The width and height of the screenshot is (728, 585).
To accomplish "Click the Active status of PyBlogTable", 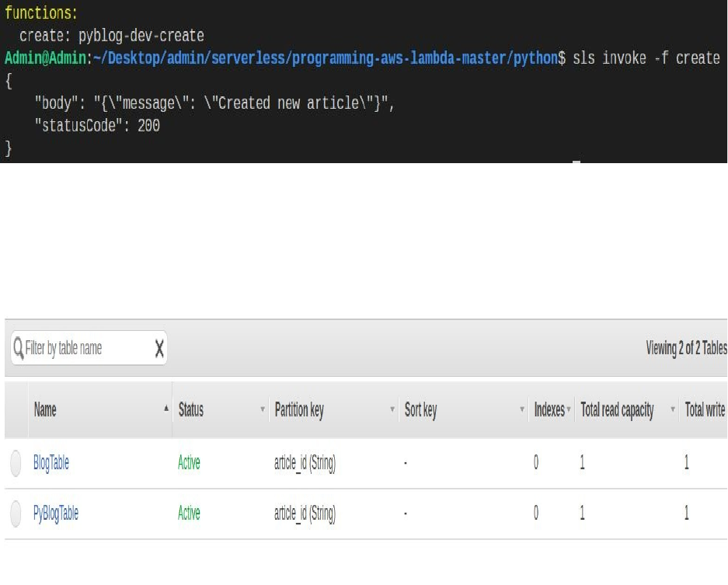I will (189, 513).
